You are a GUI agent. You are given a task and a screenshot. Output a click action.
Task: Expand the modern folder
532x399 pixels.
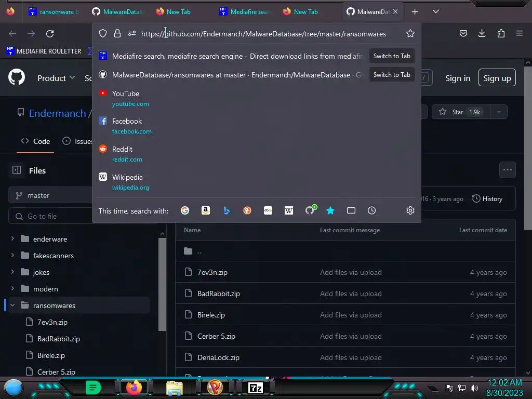[x=12, y=288]
